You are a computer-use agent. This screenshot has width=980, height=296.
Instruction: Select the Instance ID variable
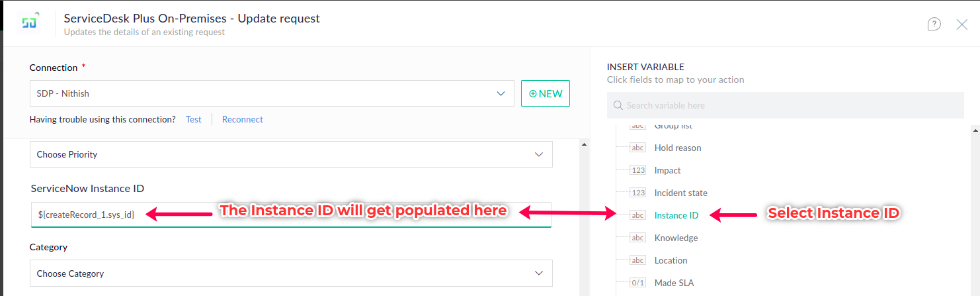pyautogui.click(x=676, y=215)
